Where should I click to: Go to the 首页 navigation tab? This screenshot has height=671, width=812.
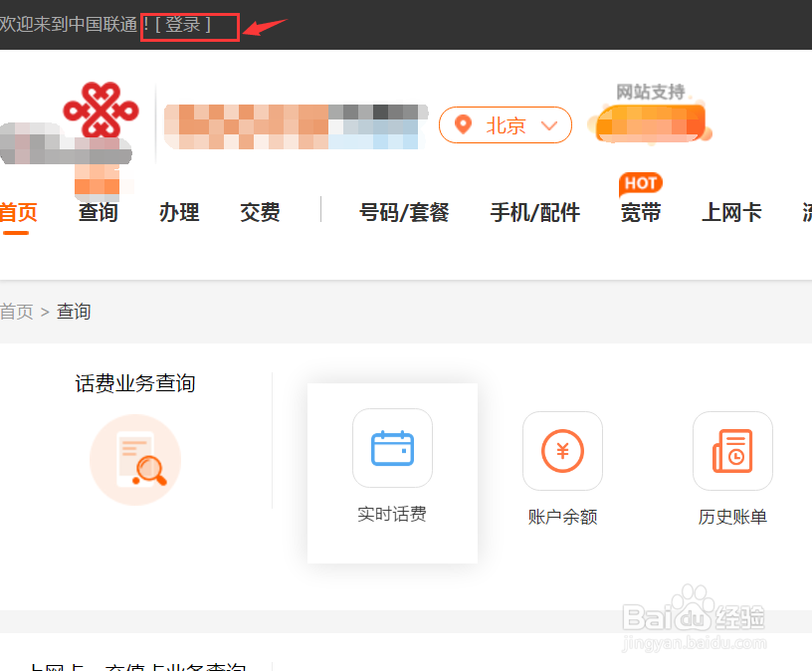pyautogui.click(x=16, y=212)
